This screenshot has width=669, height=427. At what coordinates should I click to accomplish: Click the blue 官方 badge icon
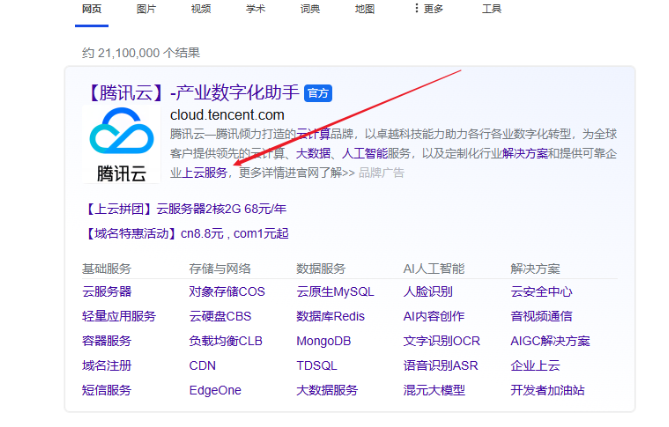pos(318,93)
